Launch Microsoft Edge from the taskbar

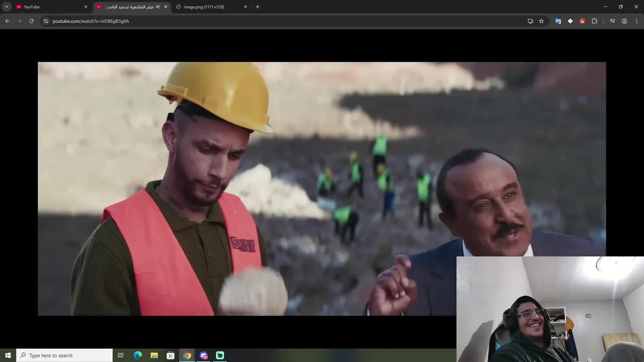(138, 355)
